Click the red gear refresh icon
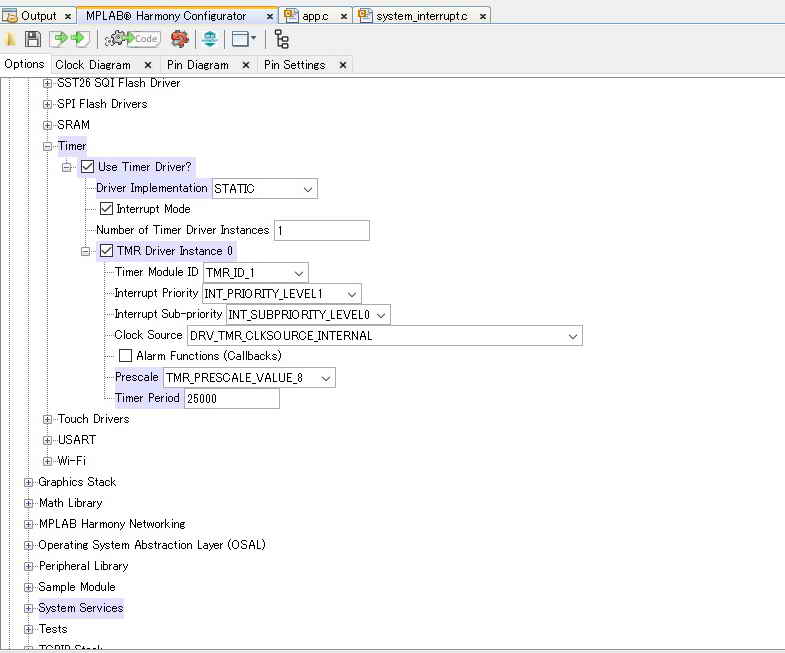The height and width of the screenshot is (653, 785). [180, 39]
